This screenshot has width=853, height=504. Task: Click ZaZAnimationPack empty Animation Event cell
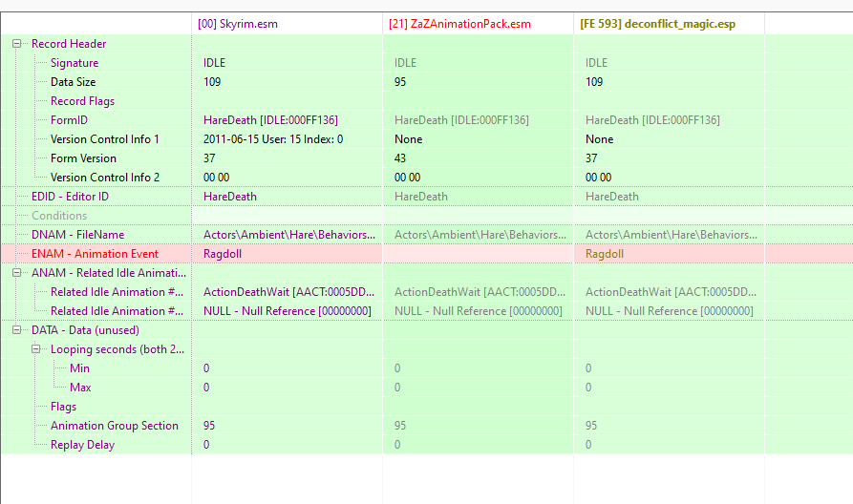(x=478, y=253)
